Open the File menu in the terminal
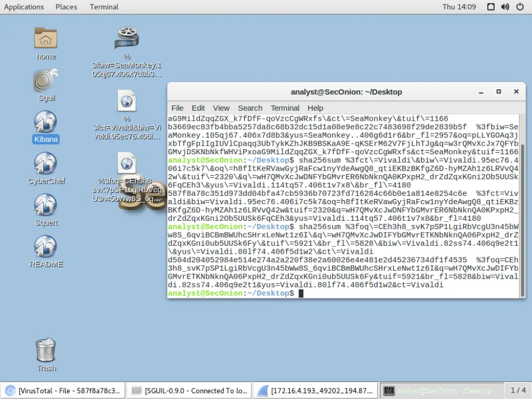This screenshot has height=399, width=532. click(177, 108)
